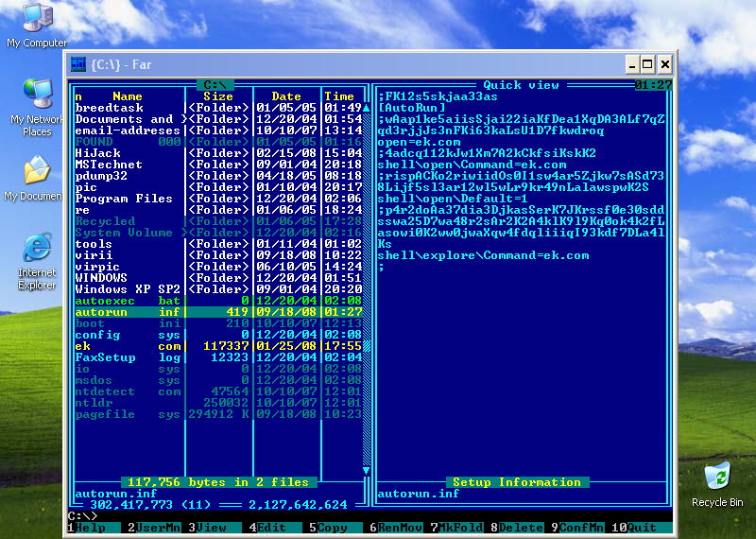Click the 4 Edit function key

[275, 528]
